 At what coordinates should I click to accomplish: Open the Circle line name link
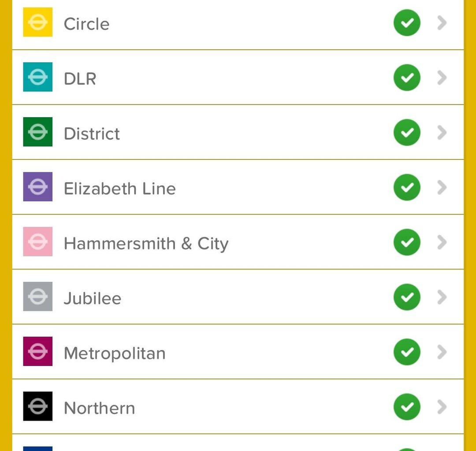pyautogui.click(x=86, y=24)
